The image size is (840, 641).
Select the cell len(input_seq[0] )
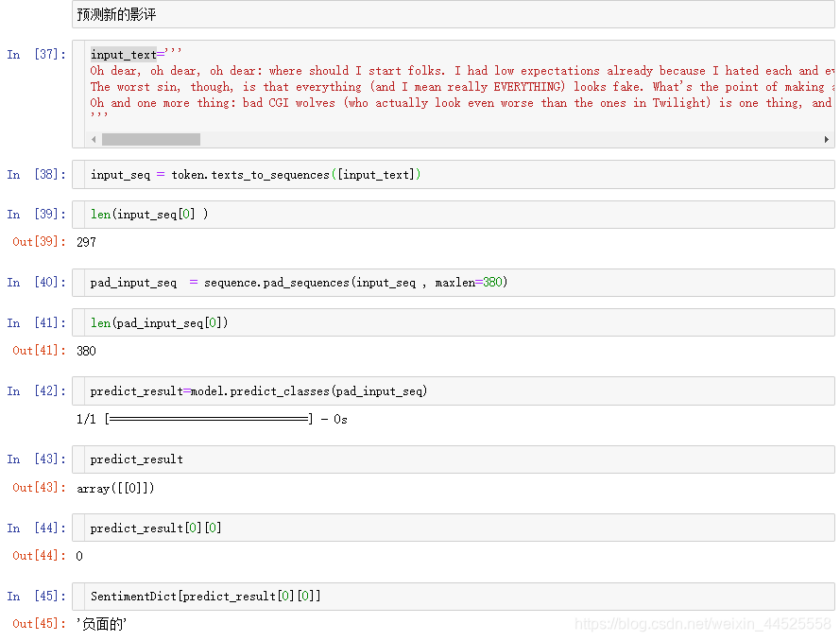tap(454, 215)
